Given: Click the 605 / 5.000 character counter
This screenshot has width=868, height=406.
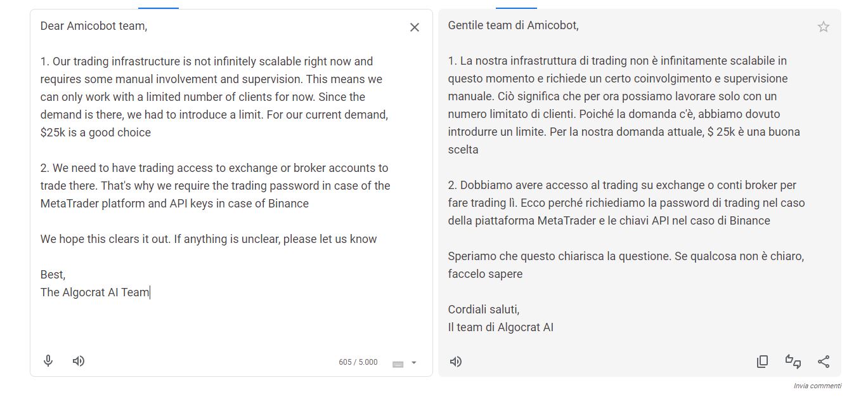Looking at the screenshot, I should point(358,362).
